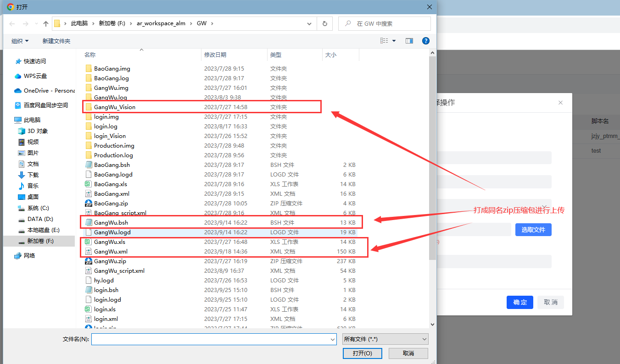The image size is (620, 364).
Task: Click 新建文件夹 in the toolbar
Action: [56, 41]
